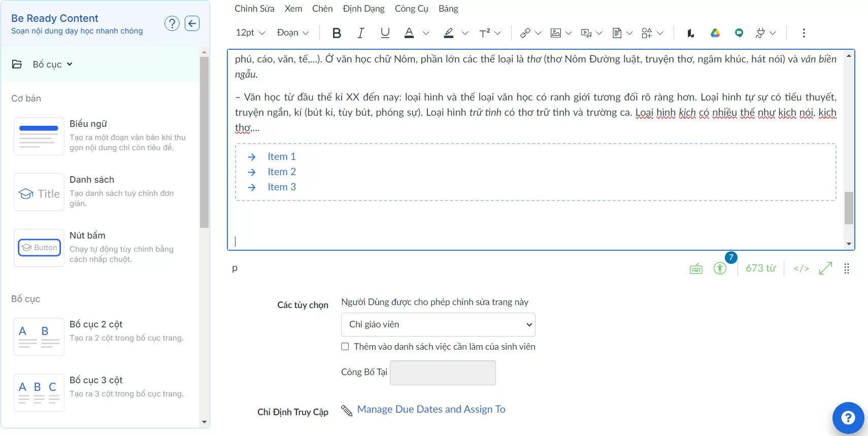Open the 'Chỉ giáo viên' select box
868x436 pixels.
tap(438, 324)
